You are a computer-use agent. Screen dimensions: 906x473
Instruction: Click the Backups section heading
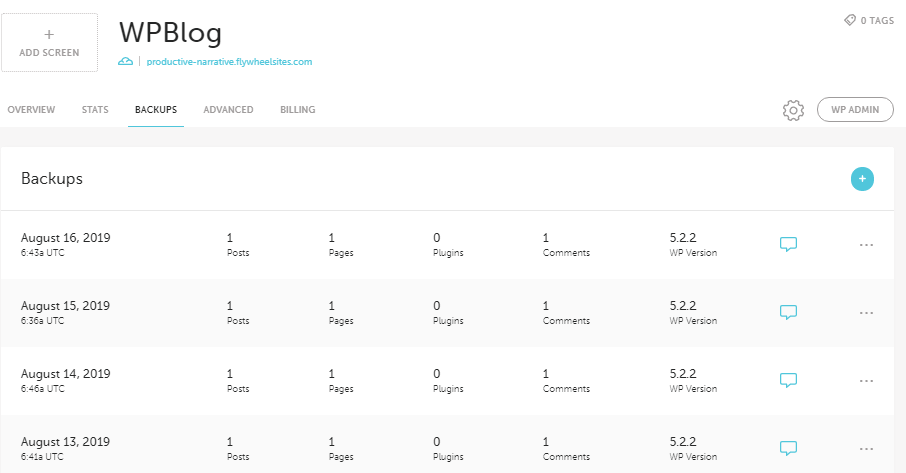point(52,178)
